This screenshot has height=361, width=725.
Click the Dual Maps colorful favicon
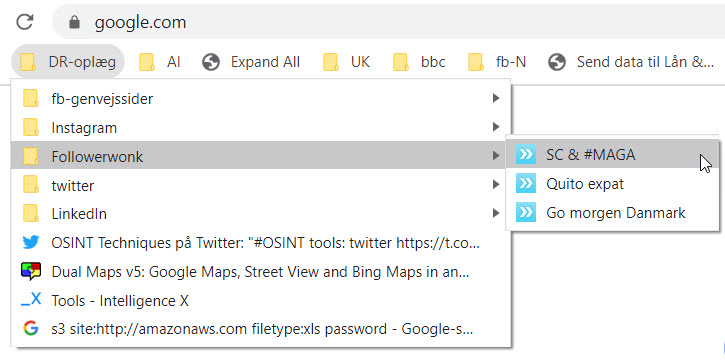click(x=31, y=272)
